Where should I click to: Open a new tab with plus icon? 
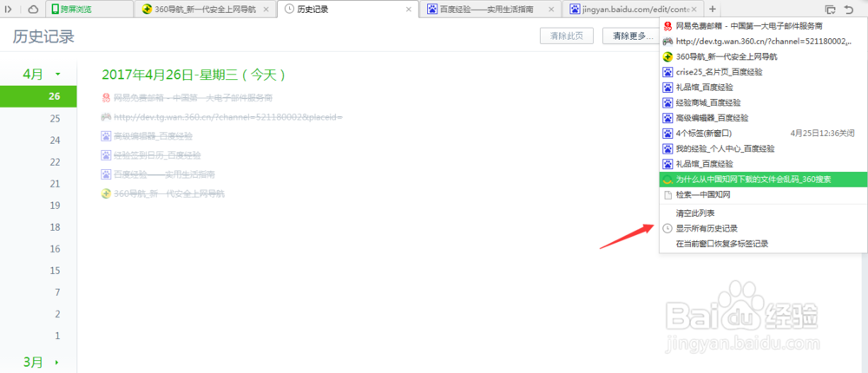pos(713,9)
